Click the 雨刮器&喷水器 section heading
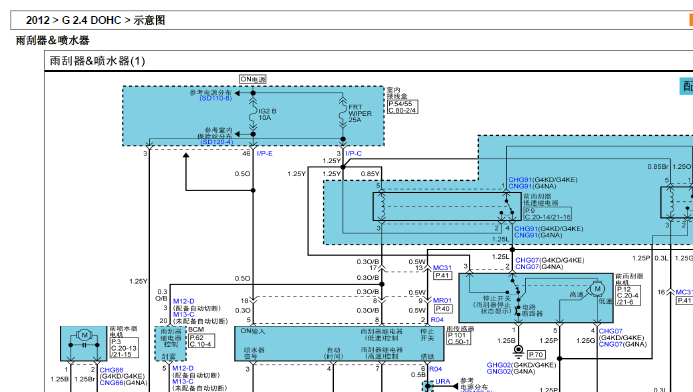 [x=53, y=41]
